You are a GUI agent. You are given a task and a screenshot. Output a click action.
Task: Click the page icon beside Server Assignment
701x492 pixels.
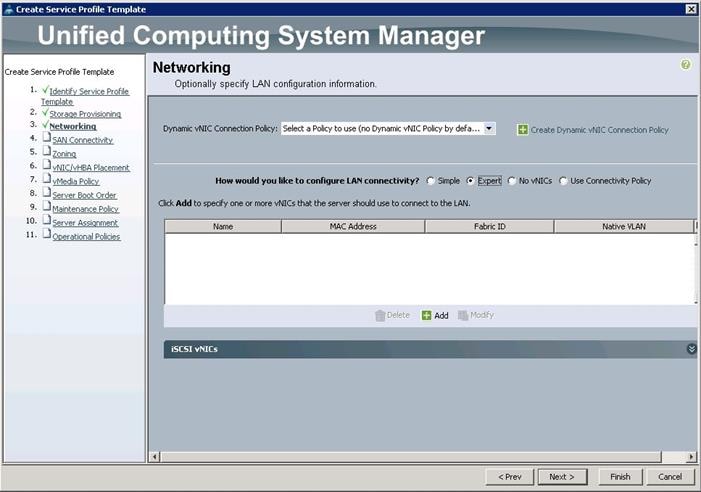[47, 220]
